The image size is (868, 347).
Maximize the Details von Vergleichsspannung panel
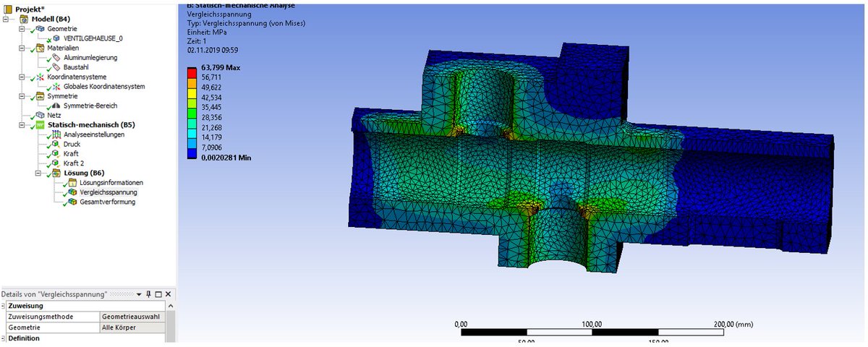pyautogui.click(x=158, y=294)
